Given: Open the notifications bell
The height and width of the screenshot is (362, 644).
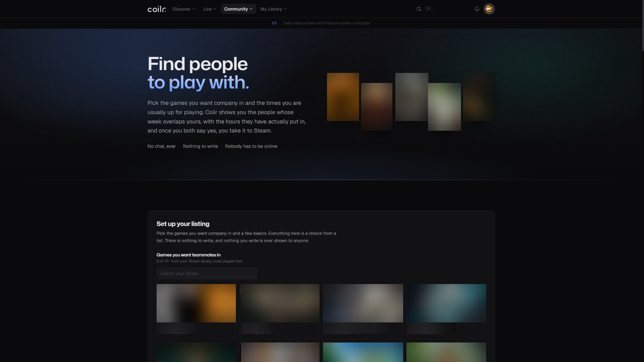Looking at the screenshot, I should pyautogui.click(x=477, y=9).
